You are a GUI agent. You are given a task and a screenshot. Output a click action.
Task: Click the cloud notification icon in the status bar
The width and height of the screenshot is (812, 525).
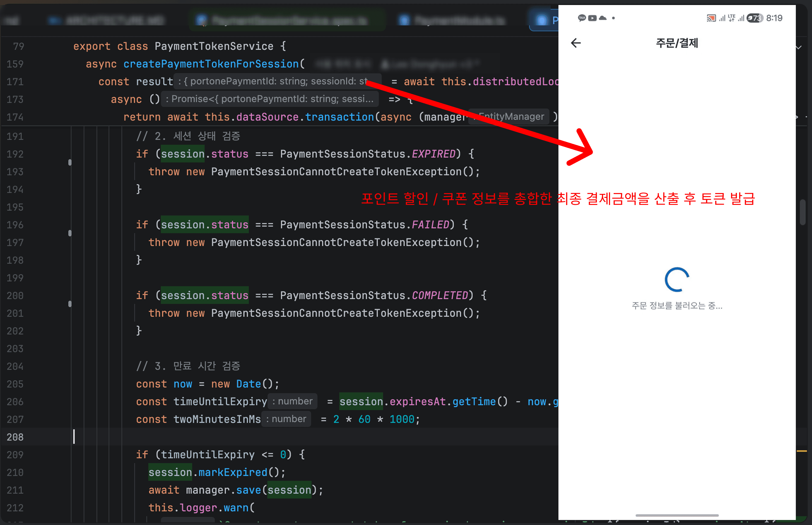click(603, 18)
